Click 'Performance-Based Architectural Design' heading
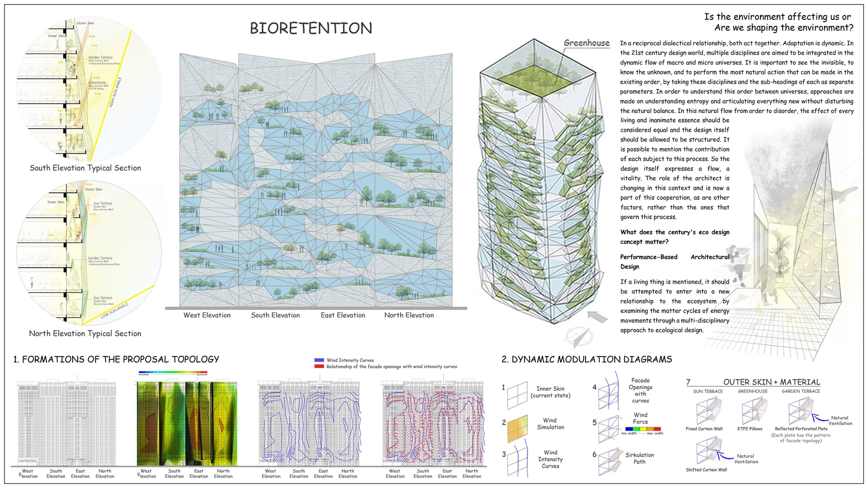This screenshot has height=488, width=868. (x=675, y=262)
